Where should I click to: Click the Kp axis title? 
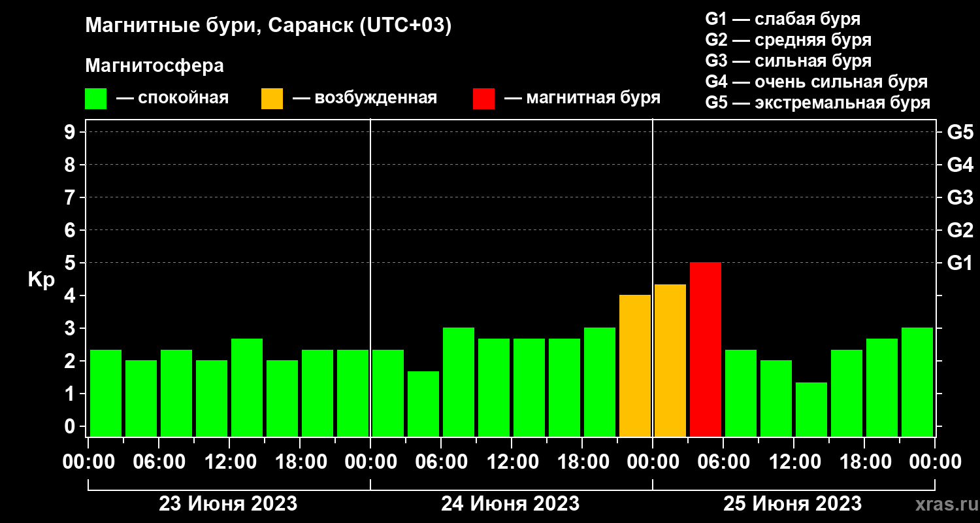[41, 280]
